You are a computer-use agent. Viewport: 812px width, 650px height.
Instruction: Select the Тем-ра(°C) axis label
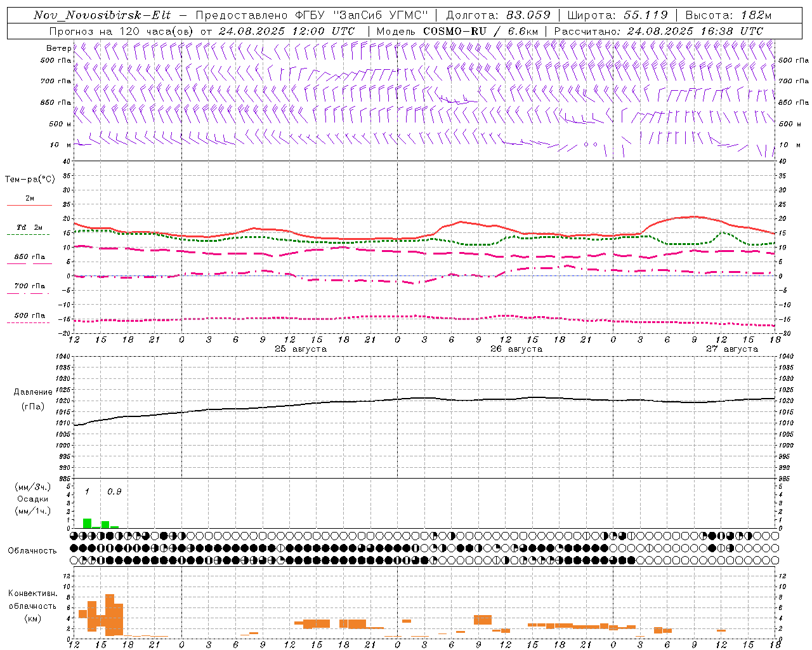pyautogui.click(x=30, y=180)
